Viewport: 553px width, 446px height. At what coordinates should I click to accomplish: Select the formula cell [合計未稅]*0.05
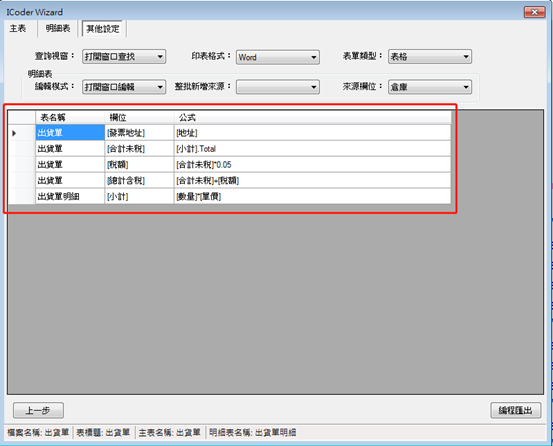pyautogui.click(x=313, y=165)
